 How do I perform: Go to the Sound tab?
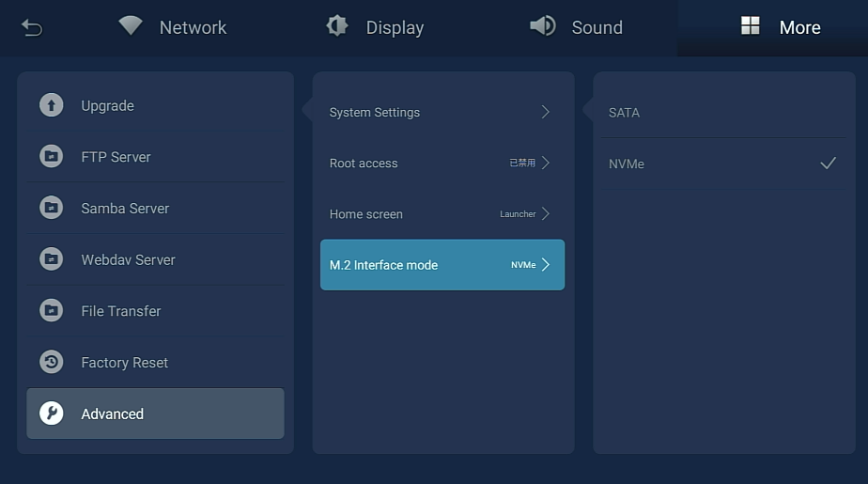[576, 27]
